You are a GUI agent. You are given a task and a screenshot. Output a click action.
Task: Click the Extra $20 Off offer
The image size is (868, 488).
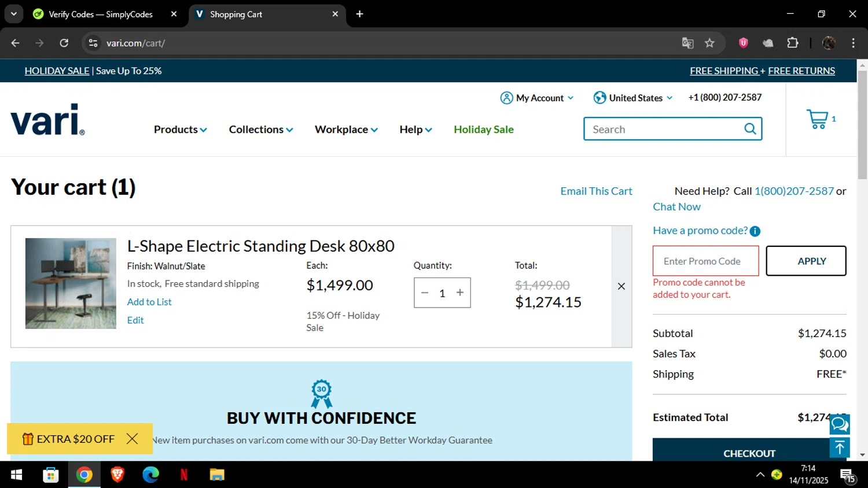point(68,439)
